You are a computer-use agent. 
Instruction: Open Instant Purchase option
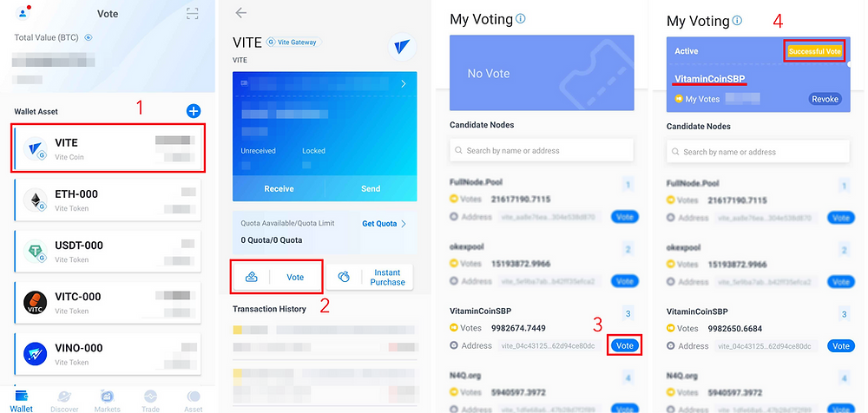point(369,277)
